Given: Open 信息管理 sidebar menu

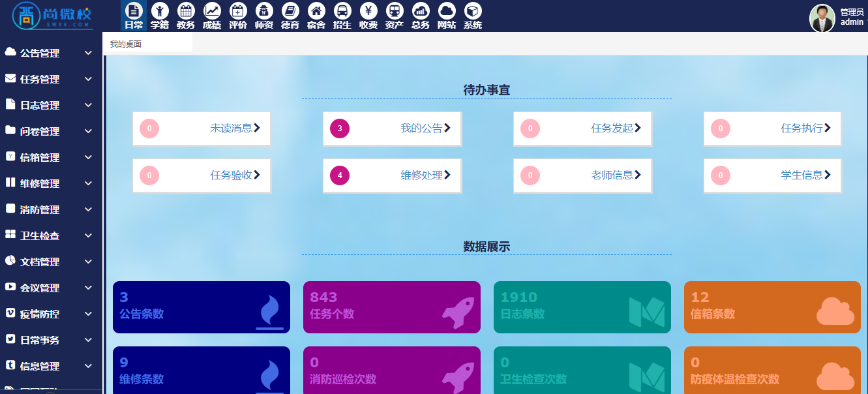Looking at the screenshot, I should click(x=51, y=366).
